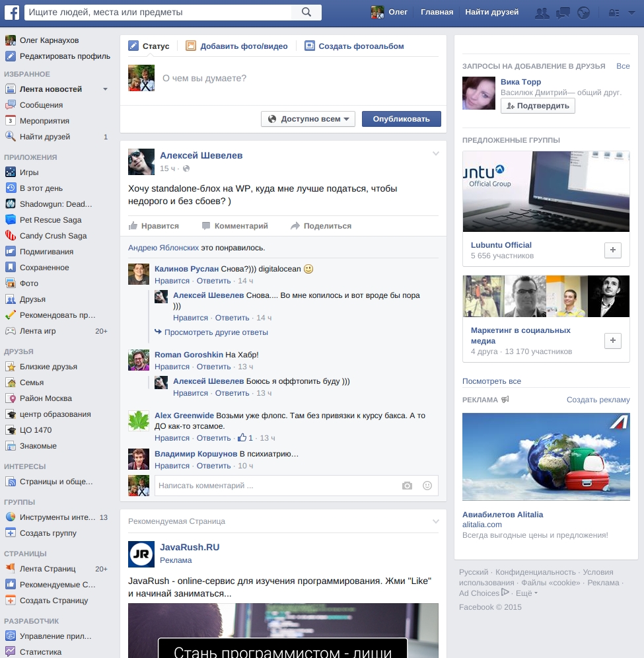The height and width of the screenshot is (658, 644).
Task: Open notifications globe icon
Action: coord(583,13)
